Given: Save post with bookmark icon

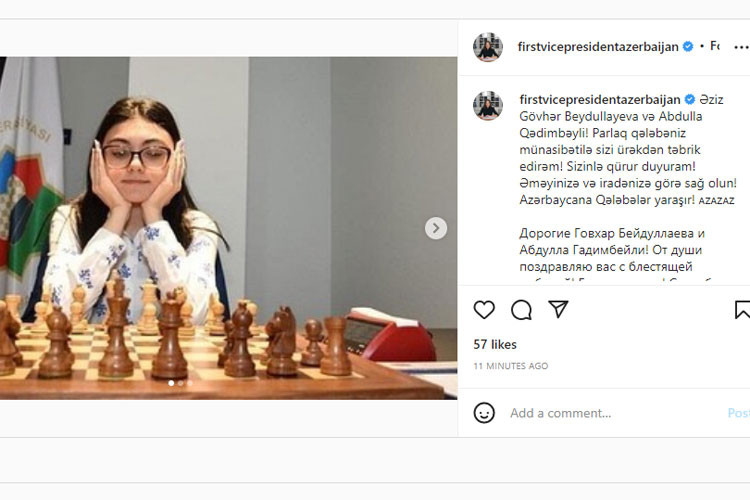Looking at the screenshot, I should pyautogui.click(x=742, y=310).
